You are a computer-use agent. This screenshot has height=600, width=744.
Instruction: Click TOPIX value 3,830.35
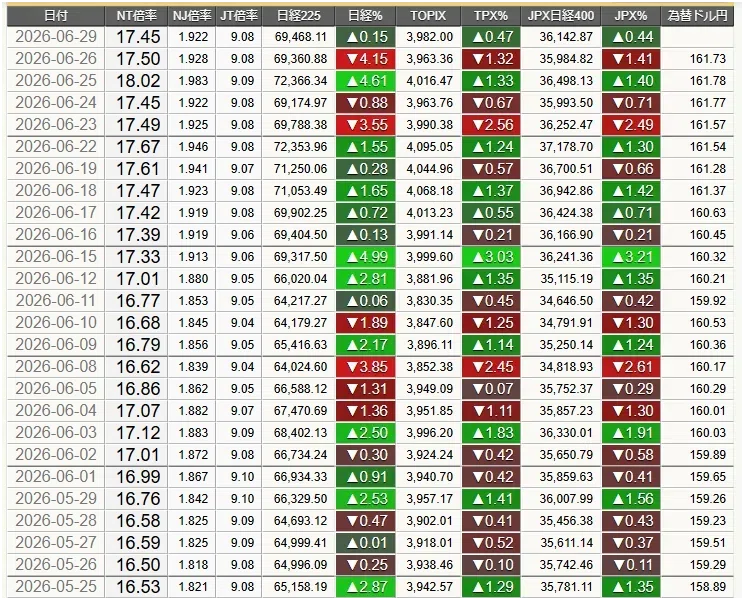(x=429, y=301)
